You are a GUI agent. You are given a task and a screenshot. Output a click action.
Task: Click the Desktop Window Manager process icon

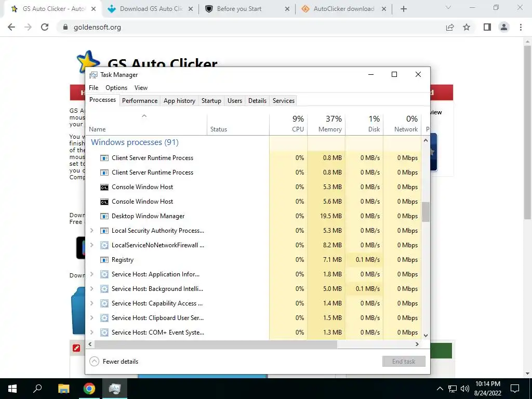click(104, 216)
